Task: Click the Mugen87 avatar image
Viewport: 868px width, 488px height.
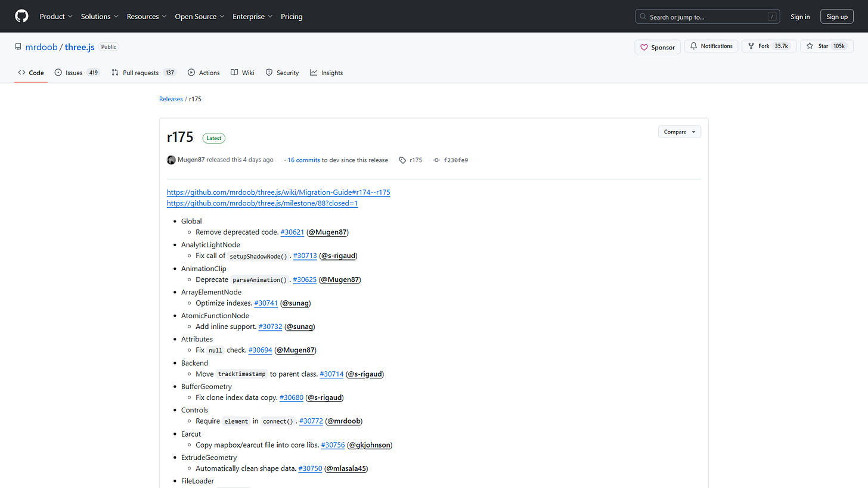Action: tap(171, 160)
